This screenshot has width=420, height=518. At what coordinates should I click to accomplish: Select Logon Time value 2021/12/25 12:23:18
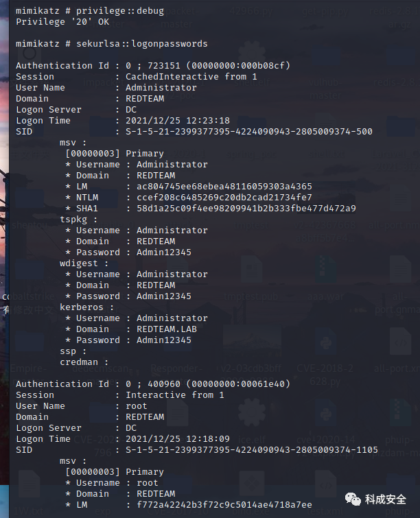tap(178, 121)
